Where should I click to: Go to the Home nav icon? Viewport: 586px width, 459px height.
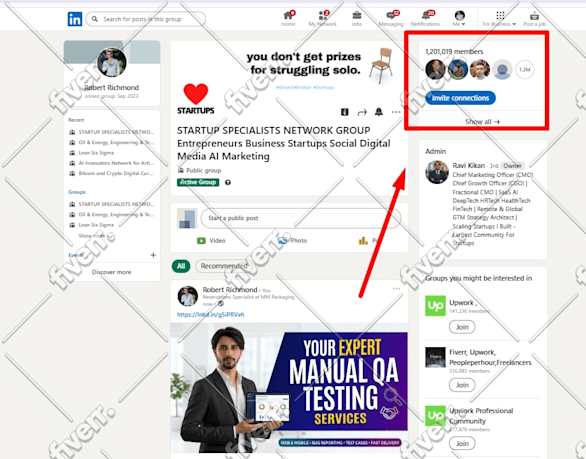[x=288, y=18]
